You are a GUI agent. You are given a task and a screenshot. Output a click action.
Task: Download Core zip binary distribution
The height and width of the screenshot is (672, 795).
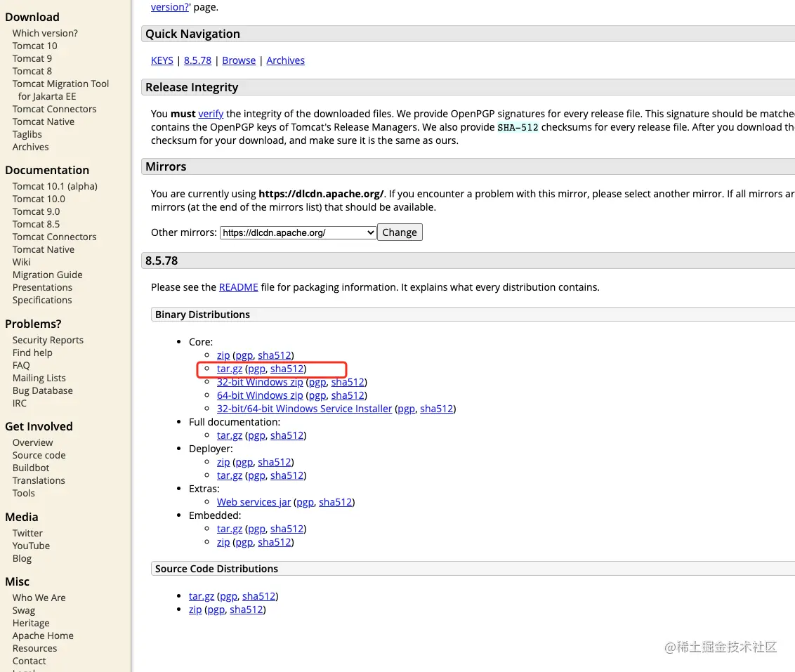point(223,355)
